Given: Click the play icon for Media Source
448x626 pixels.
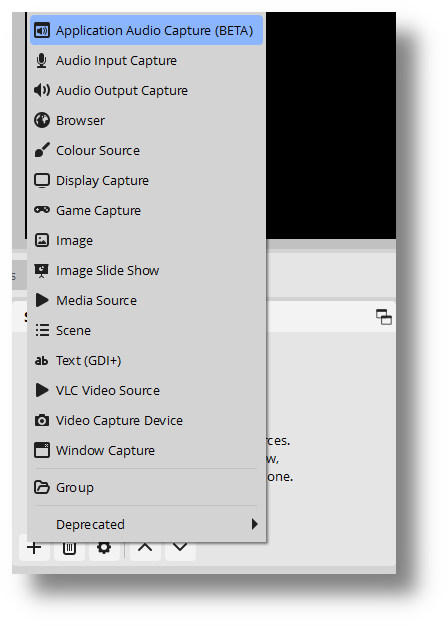Looking at the screenshot, I should (42, 300).
